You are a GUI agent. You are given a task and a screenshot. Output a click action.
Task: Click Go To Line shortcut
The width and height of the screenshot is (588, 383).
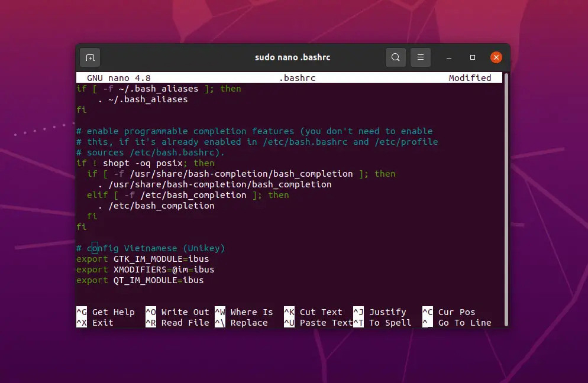coord(464,323)
